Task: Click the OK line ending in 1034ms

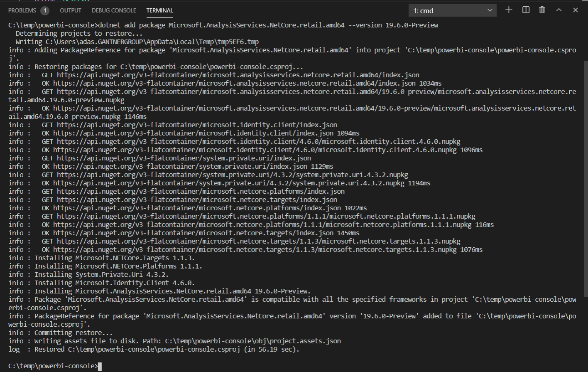Action: point(225,84)
